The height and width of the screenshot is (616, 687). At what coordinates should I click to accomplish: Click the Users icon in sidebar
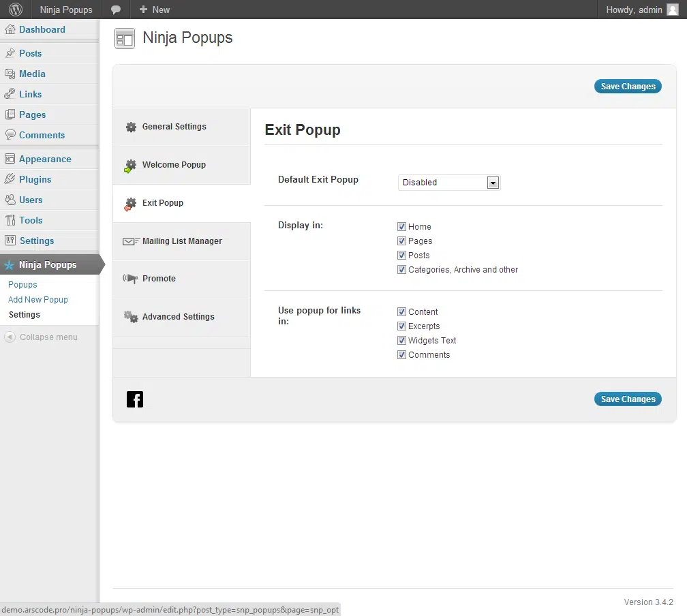10,200
